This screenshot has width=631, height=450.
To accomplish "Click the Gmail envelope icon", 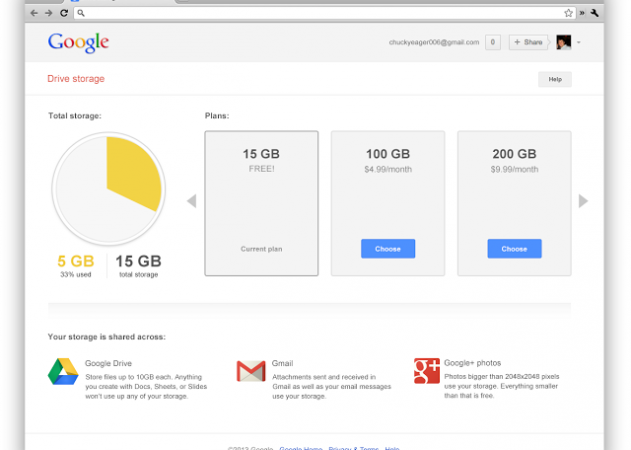I will click(250, 371).
